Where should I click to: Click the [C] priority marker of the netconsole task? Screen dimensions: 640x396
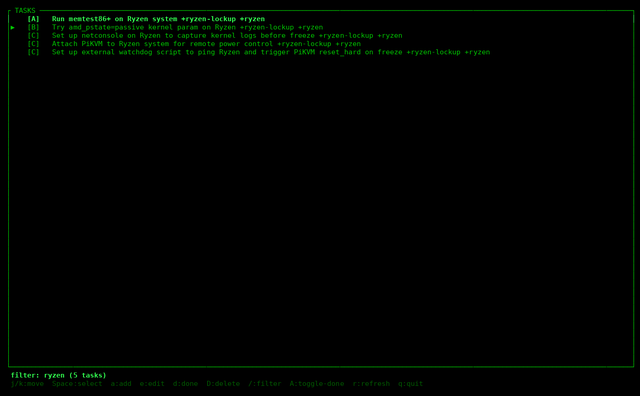click(33, 36)
